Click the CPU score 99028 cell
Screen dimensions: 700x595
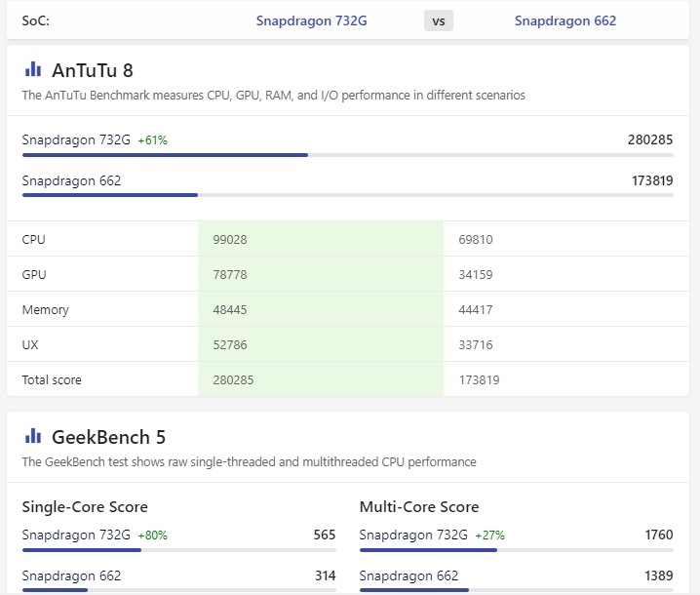321,239
